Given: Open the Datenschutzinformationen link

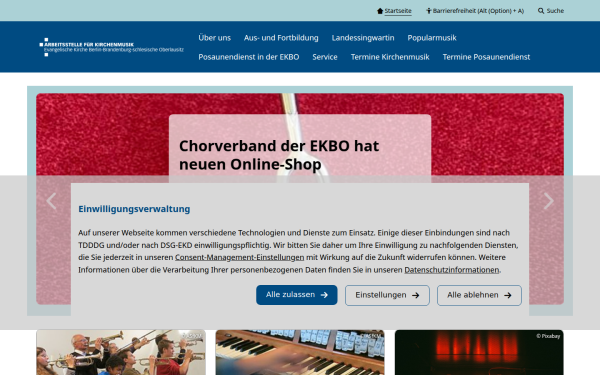Looking at the screenshot, I should 452,270.
